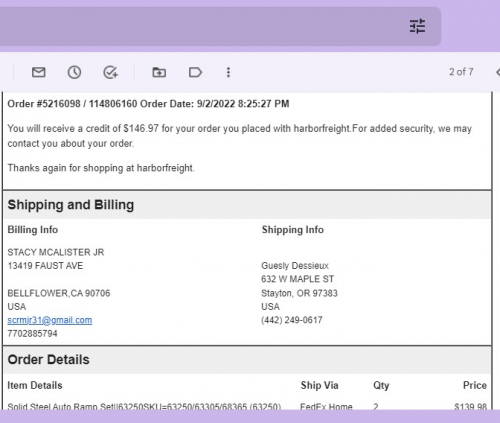Viewport: 500px width, 423px height.
Task: Click the Ship Via column header
Action: [319, 385]
